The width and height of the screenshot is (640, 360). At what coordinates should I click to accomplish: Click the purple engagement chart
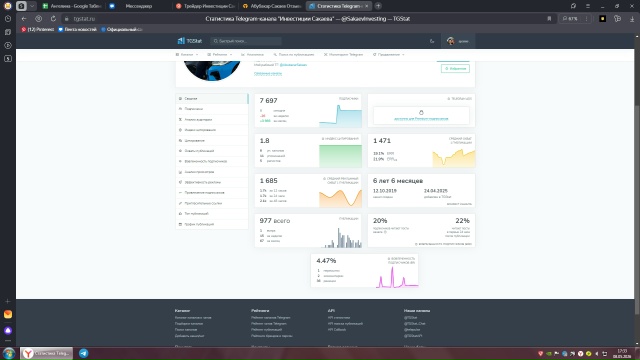pyautogui.click(x=397, y=278)
